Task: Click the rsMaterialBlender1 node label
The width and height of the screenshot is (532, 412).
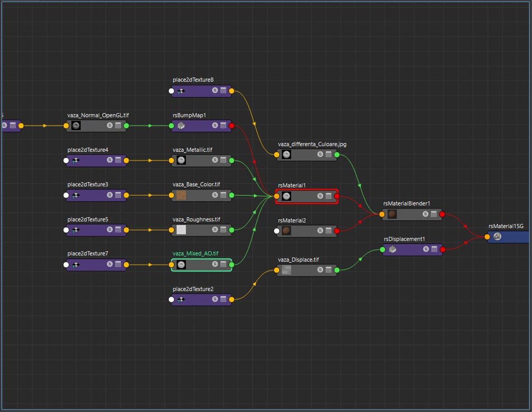Action: [406, 204]
